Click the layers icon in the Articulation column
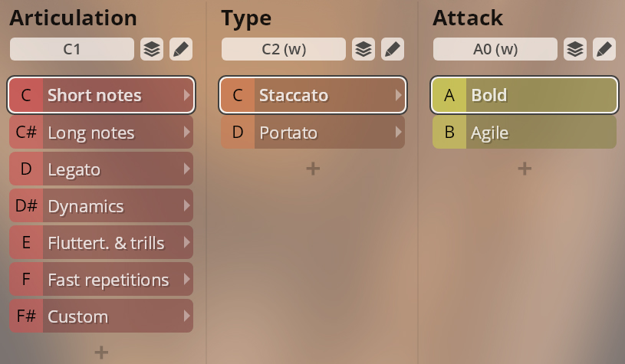 click(x=152, y=49)
